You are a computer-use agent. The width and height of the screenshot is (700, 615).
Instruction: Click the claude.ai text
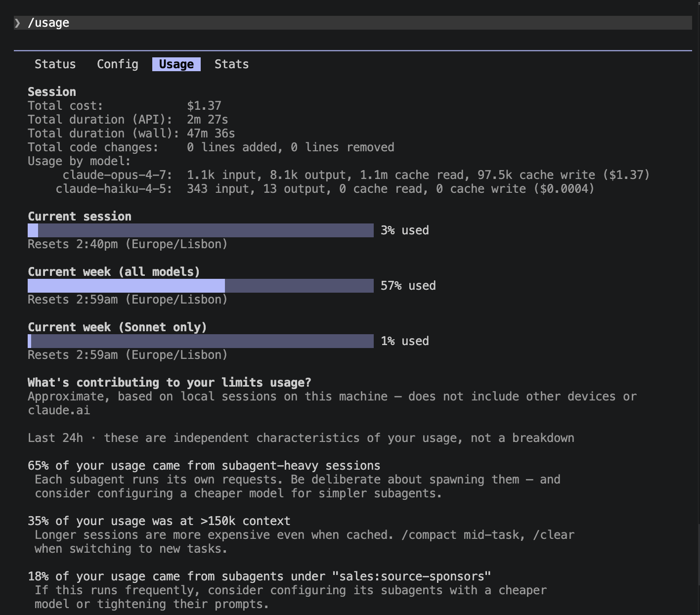[x=59, y=410]
